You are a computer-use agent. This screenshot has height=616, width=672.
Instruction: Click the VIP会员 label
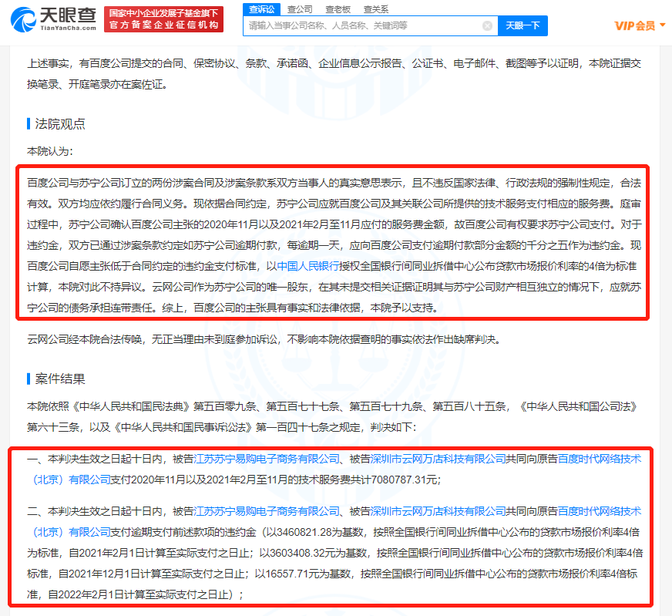634,25
